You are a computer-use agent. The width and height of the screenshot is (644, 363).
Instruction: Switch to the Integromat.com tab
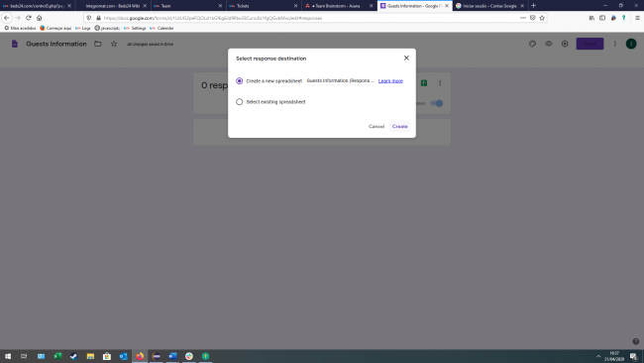[113, 6]
